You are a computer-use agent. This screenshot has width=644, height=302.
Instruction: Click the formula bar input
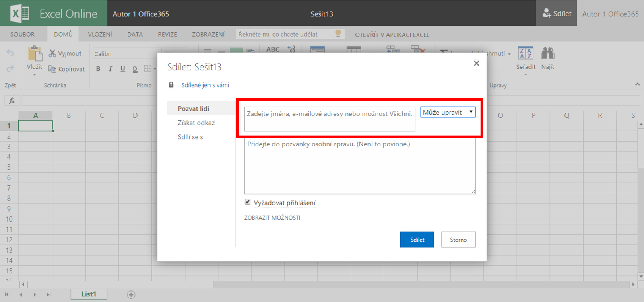[x=330, y=101]
